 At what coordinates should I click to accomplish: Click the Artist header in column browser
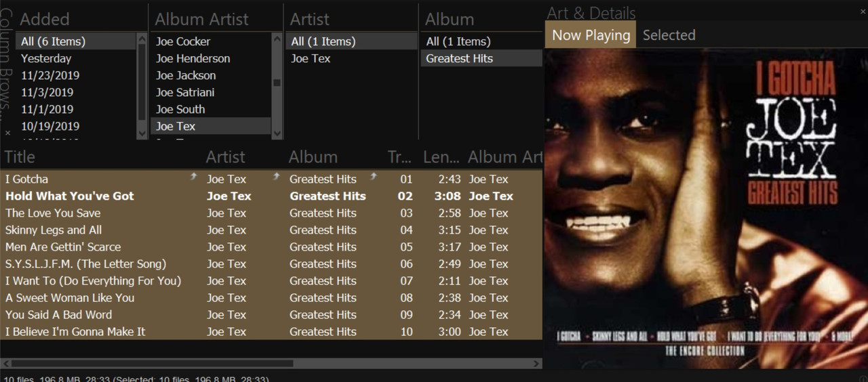tap(310, 20)
